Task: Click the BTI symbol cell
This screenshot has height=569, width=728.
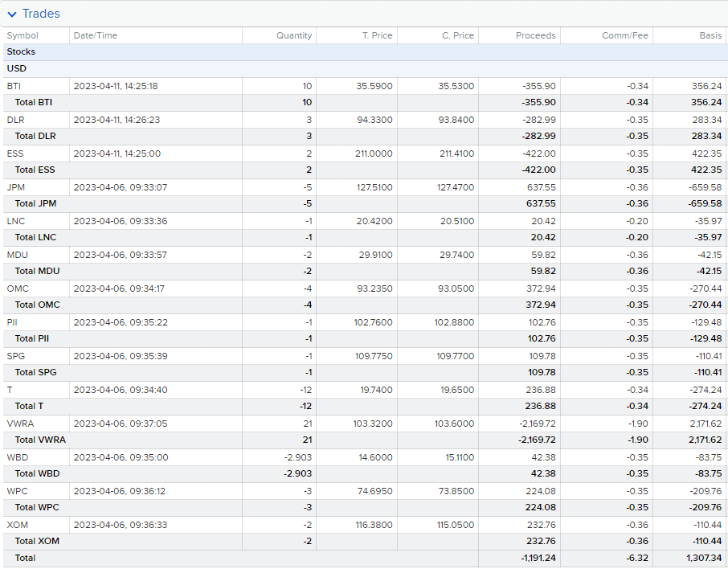Action: tap(14, 87)
